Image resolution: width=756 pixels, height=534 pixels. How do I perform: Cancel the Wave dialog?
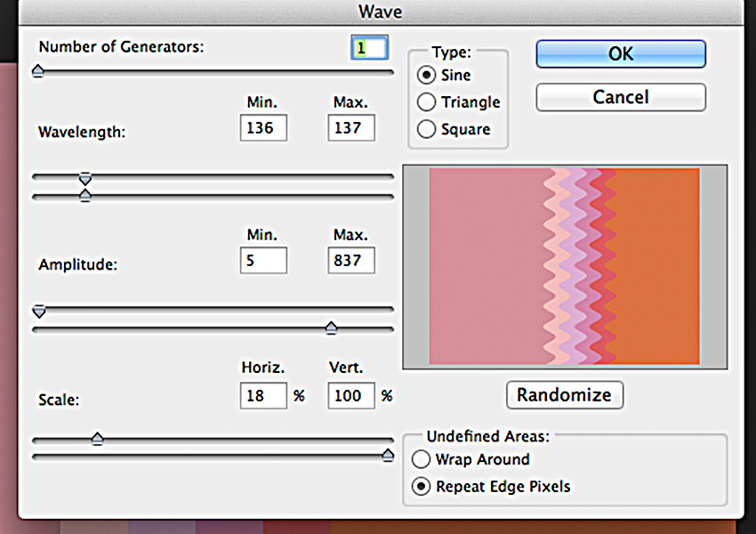click(x=620, y=97)
